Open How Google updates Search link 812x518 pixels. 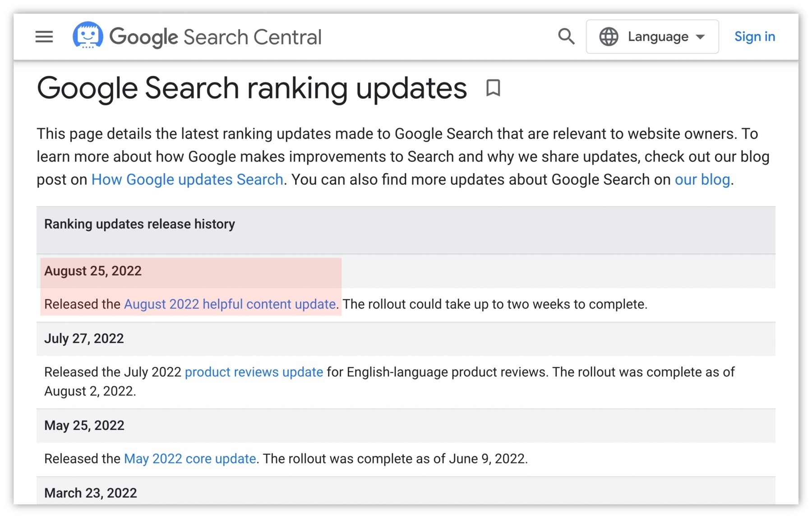187,180
